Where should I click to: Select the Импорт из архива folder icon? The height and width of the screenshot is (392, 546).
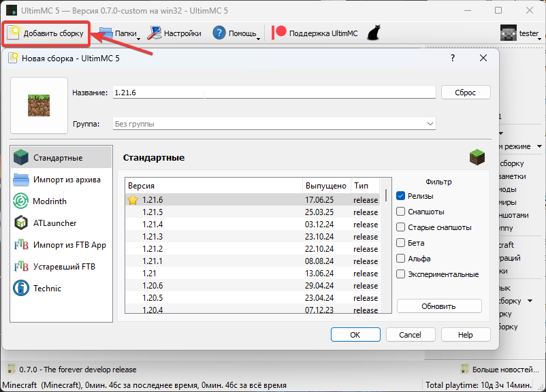tap(21, 180)
